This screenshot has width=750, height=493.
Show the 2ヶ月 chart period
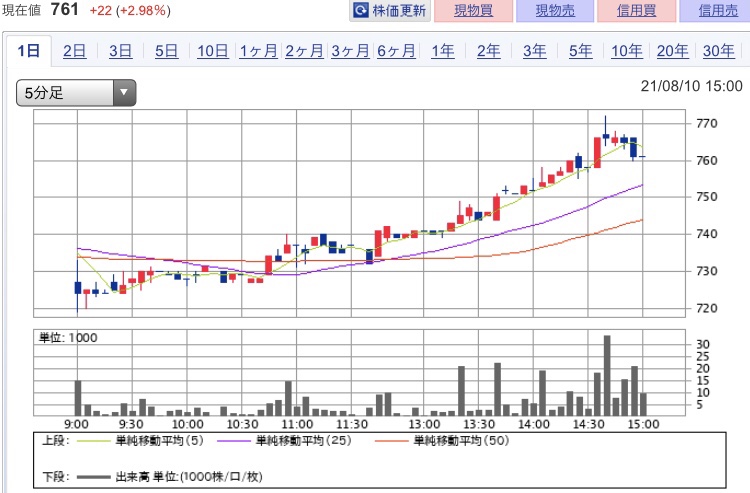[x=304, y=50]
